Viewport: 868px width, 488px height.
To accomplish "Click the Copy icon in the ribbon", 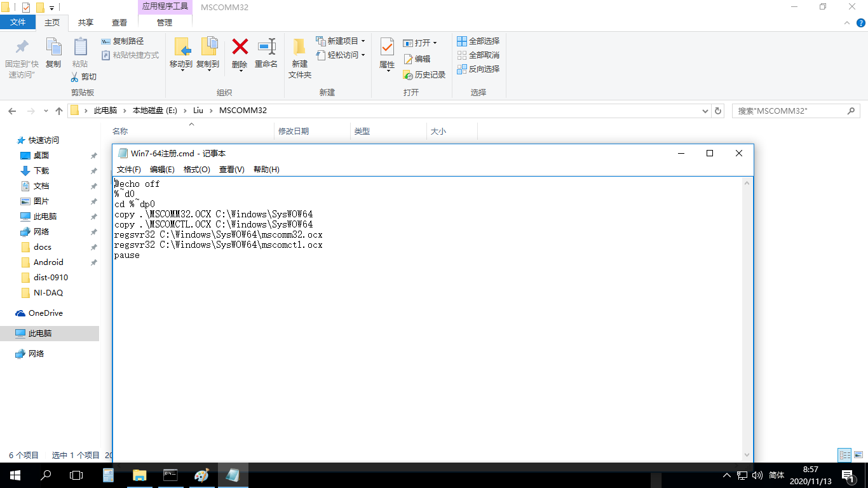I will tap(53, 47).
